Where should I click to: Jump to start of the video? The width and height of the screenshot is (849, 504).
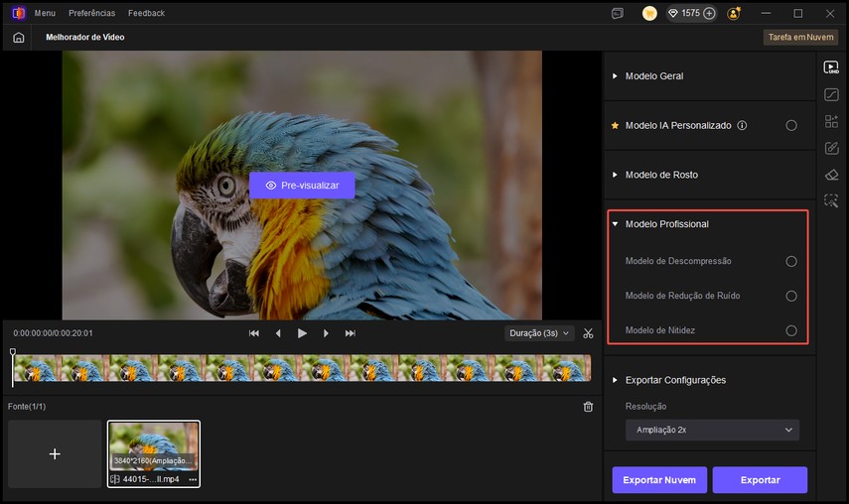[254, 333]
